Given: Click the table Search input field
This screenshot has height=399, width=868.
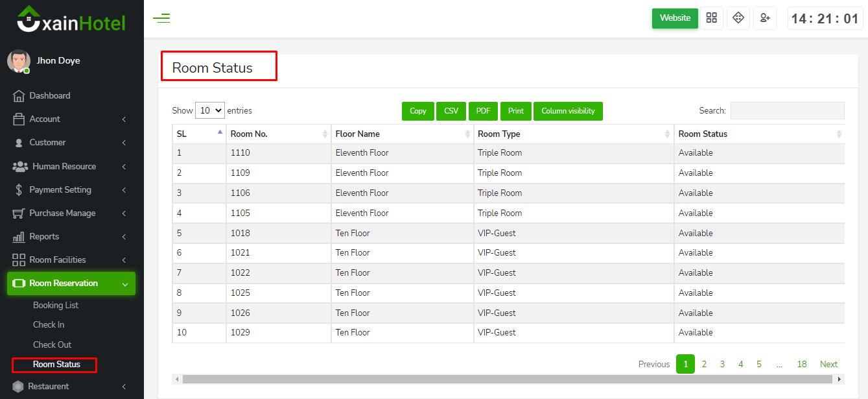Looking at the screenshot, I should pos(787,111).
